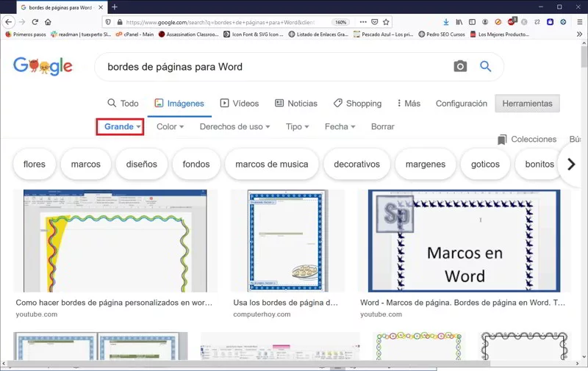Open Configuración
588x371 pixels.
click(x=462, y=104)
